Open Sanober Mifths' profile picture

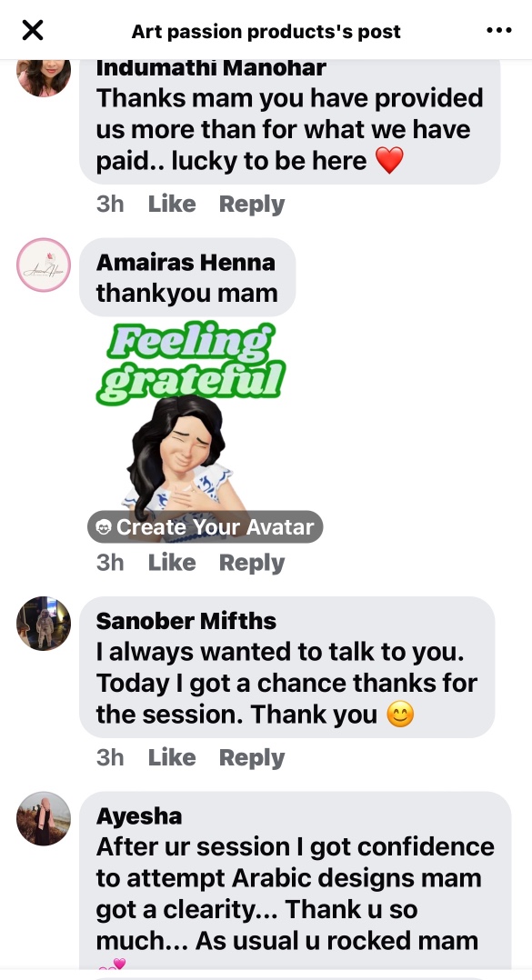pos(43,623)
